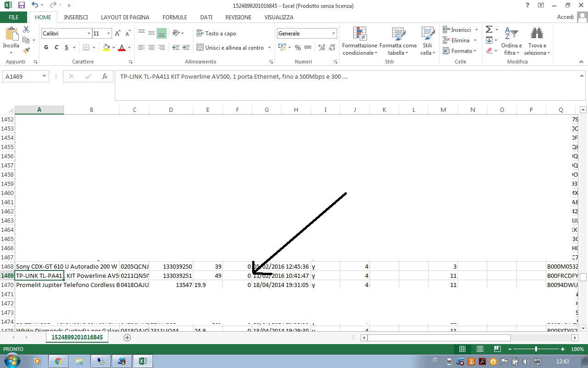Click the percent style icon
Screen dimensions: 588x368
(298, 47)
